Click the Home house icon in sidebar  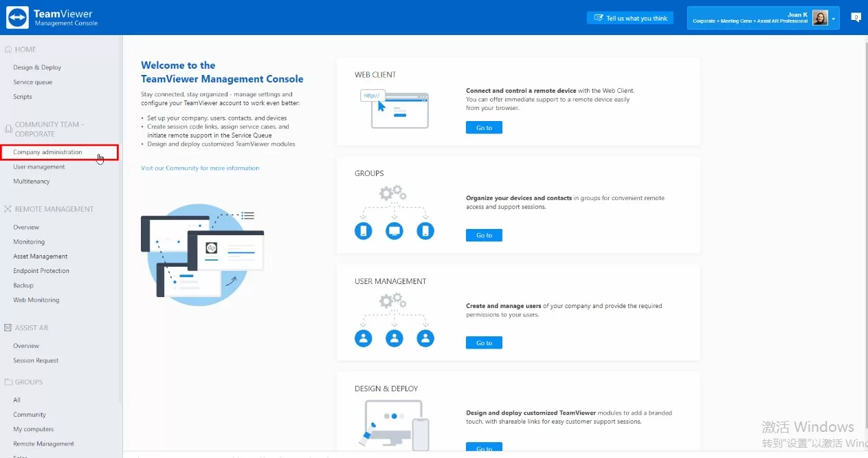click(x=8, y=50)
